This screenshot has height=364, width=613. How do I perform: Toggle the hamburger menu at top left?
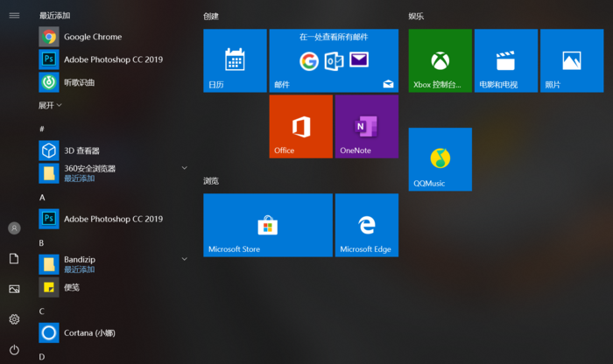pyautogui.click(x=15, y=15)
